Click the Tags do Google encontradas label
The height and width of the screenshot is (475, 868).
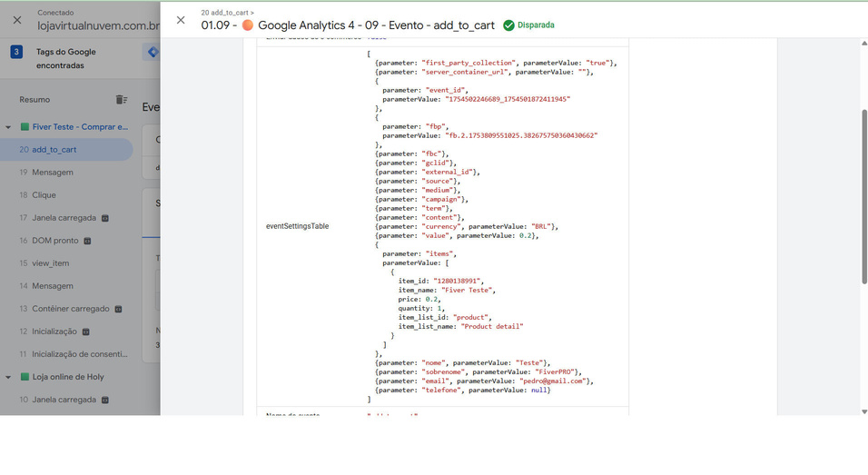click(66, 59)
